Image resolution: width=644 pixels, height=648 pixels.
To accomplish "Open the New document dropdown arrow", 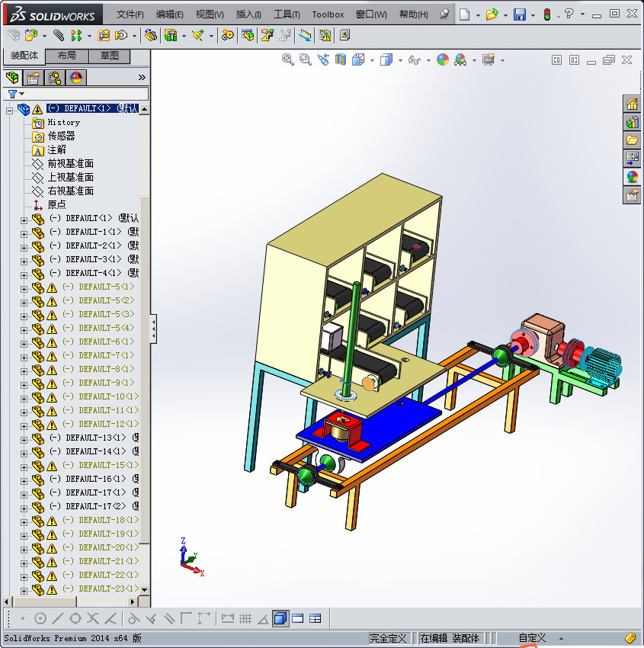I will [478, 15].
